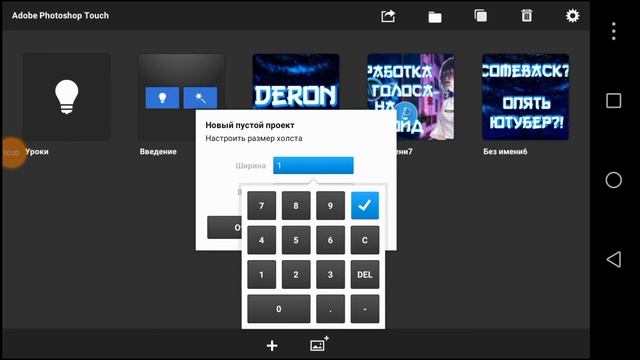The height and width of the screenshot is (360, 640).
Task: Tap keypad digit 6
Action: coord(330,240)
